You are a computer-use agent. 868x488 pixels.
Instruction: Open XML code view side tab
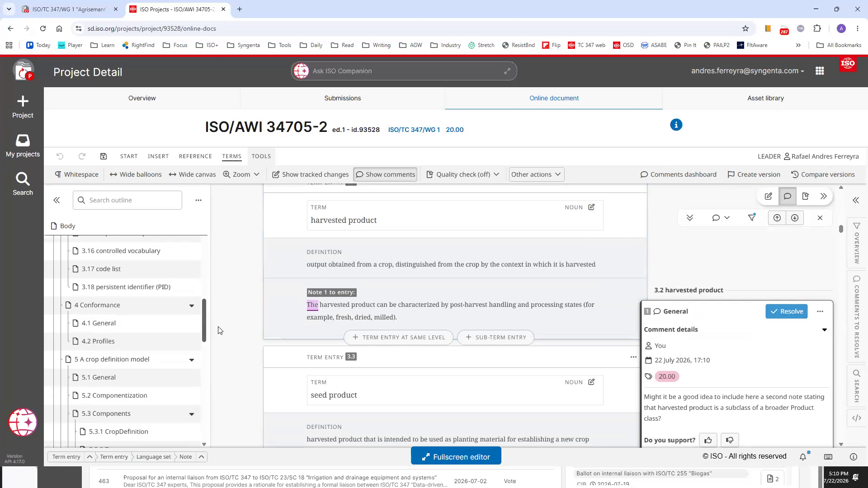857,418
